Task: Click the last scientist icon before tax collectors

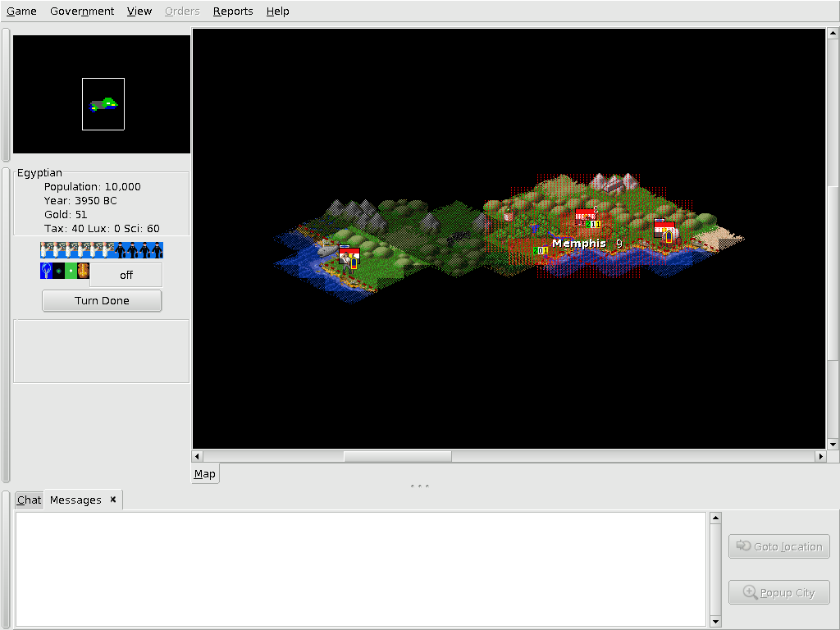Action: [107, 250]
